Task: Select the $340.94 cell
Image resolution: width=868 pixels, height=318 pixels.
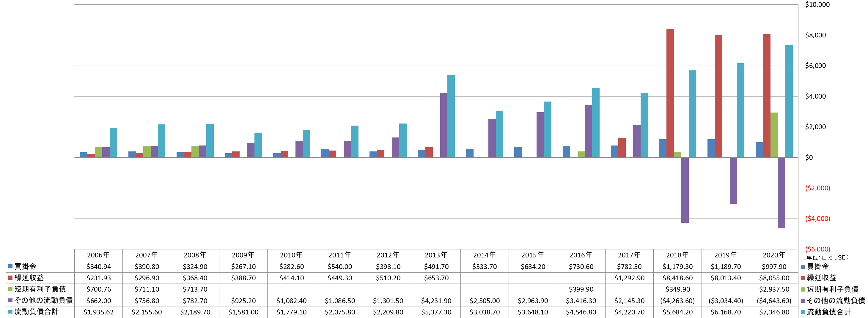Action: 98,267
